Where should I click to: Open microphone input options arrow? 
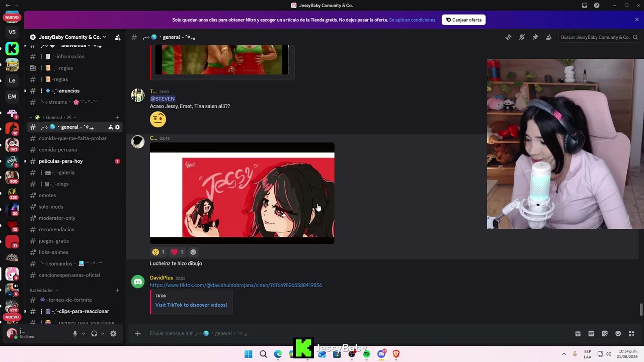tap(84, 334)
